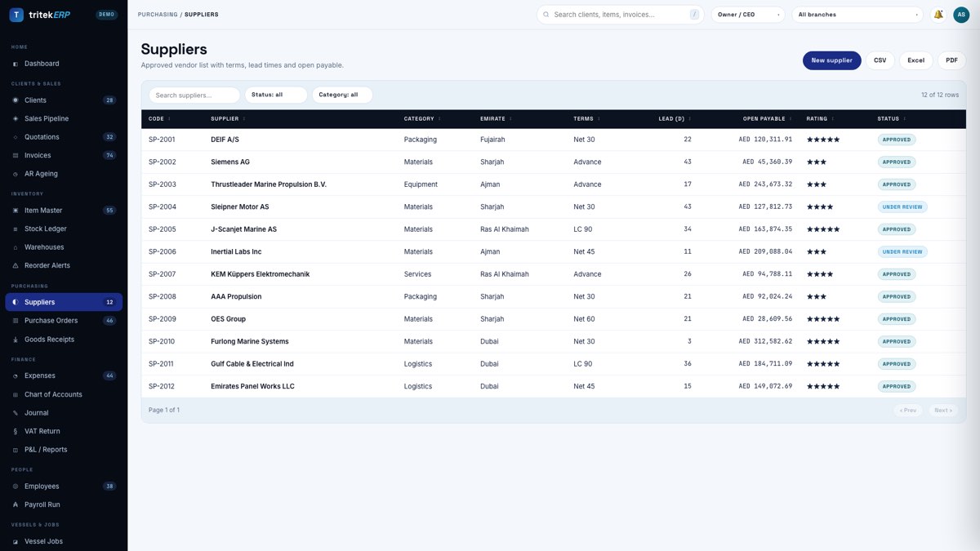Image resolution: width=980 pixels, height=551 pixels.
Task: Click the Item Master sidebar icon
Action: (x=16, y=211)
